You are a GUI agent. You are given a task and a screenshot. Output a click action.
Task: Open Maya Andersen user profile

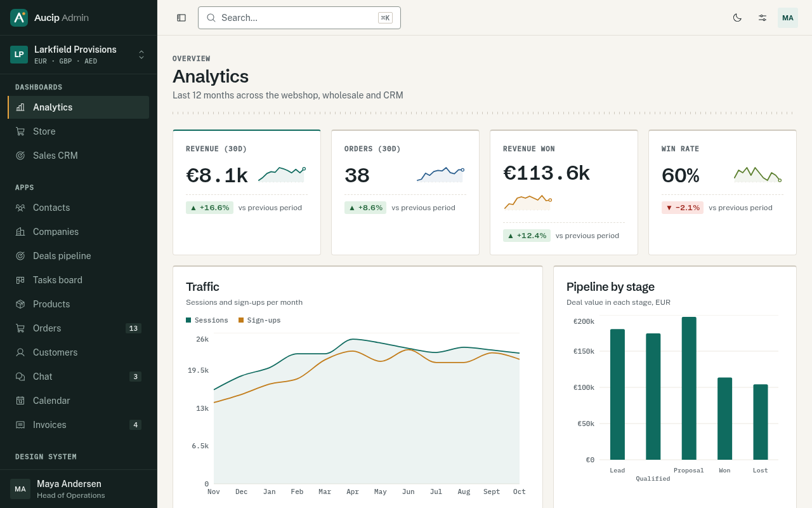(79, 489)
